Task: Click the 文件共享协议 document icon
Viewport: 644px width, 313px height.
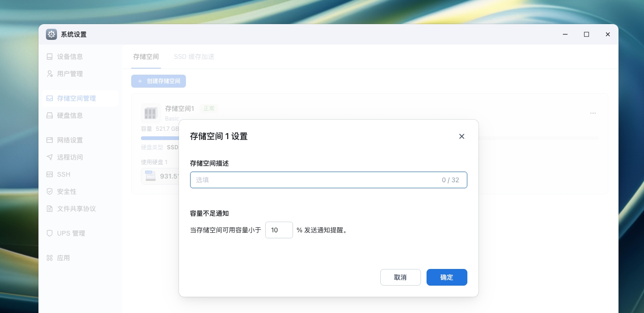Action: [x=50, y=209]
